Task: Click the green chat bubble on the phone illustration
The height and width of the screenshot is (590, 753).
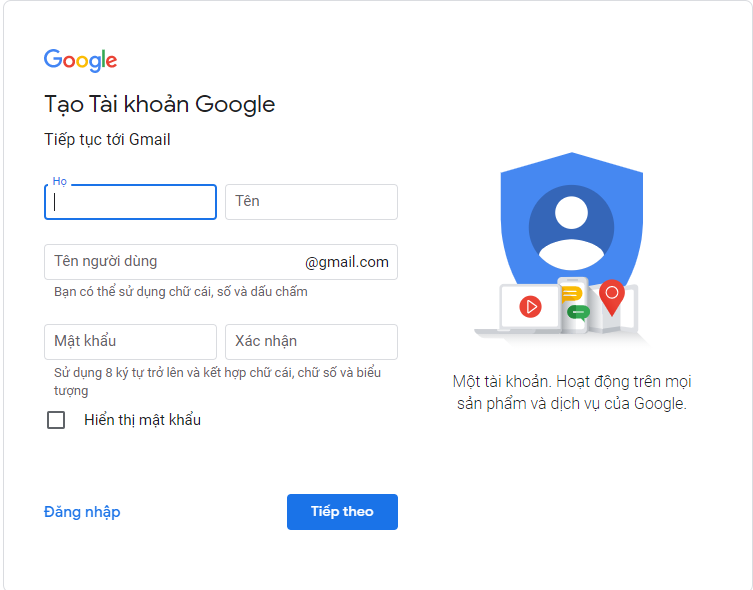Action: (577, 311)
